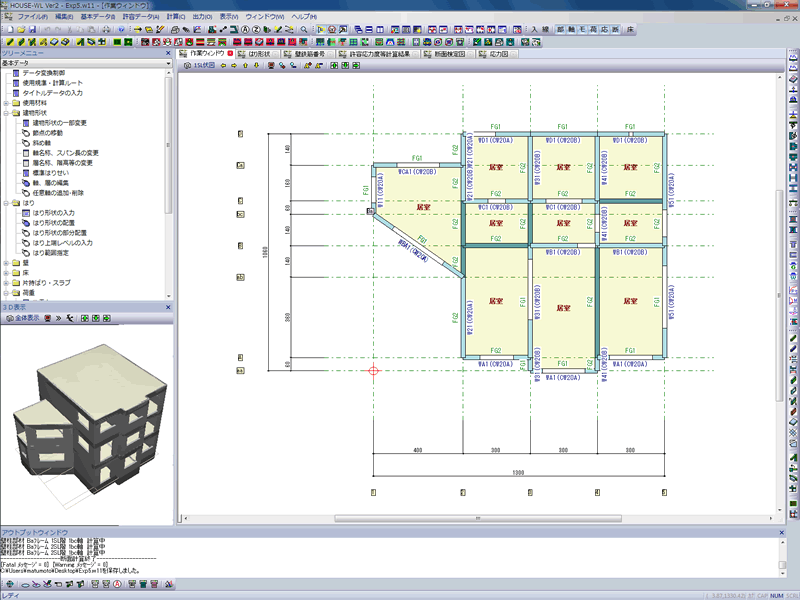
Task: Click the magnifier zoom icon in the toolbar
Action: [303, 31]
